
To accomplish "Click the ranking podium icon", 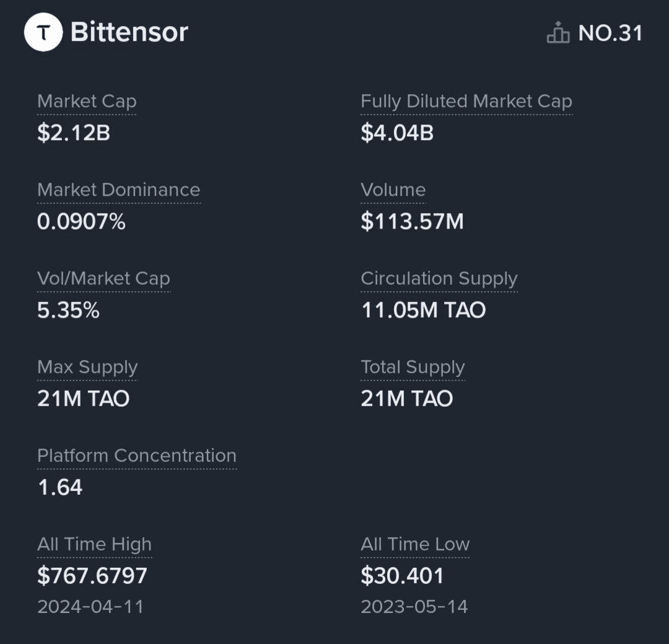I will point(557,33).
